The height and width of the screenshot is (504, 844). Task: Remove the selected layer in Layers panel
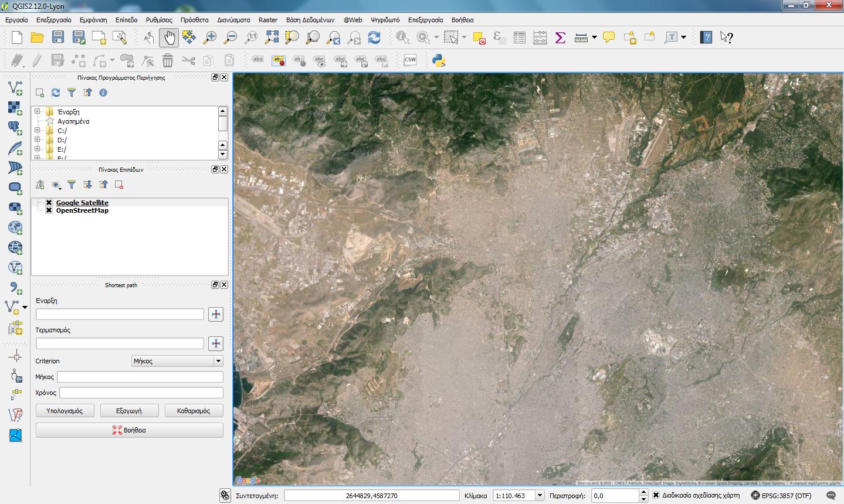tap(119, 185)
